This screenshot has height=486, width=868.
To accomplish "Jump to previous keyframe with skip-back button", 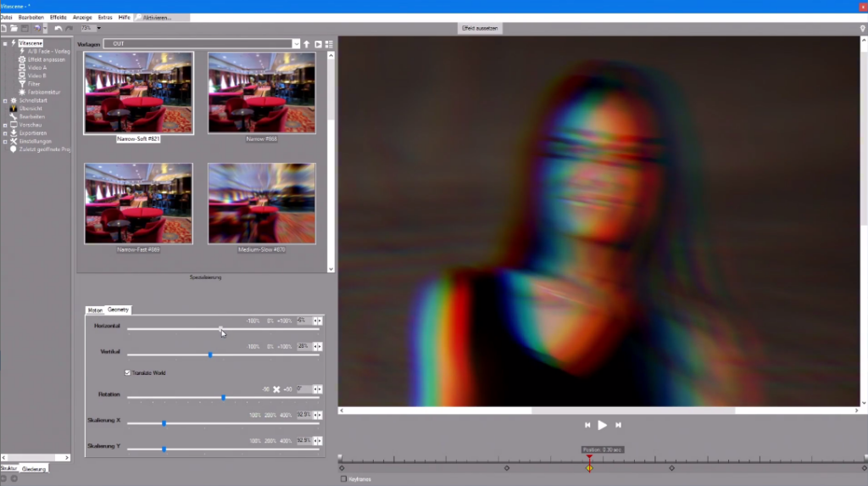I will pos(587,425).
